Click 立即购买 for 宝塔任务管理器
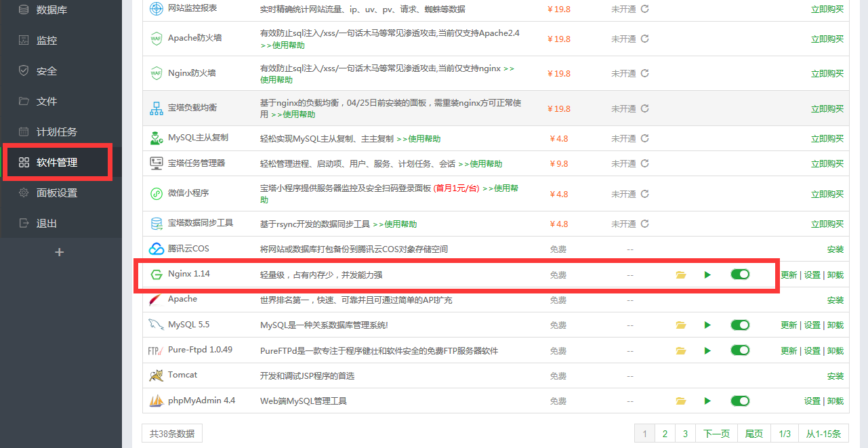Screen dimensions: 868x448 pyautogui.click(x=827, y=164)
